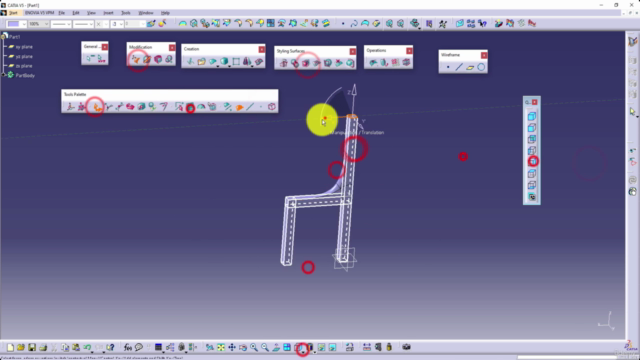Close the General toolbar panel
The height and width of the screenshot is (360, 640).
(x=105, y=47)
